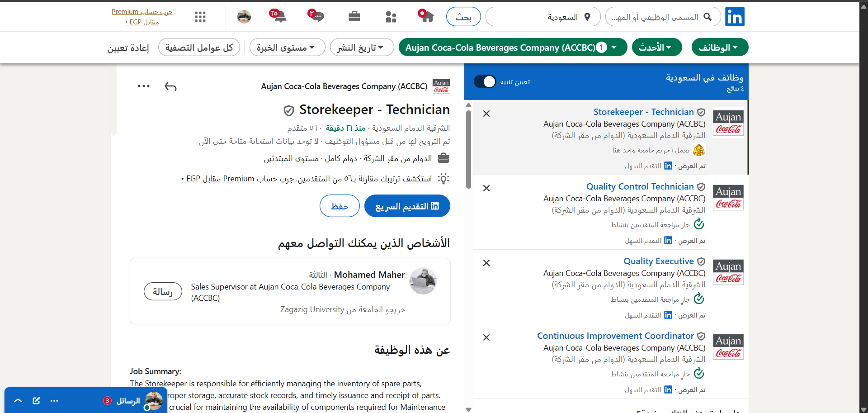Dismiss the Continuous Improvement Coordinator job card
The height and width of the screenshot is (413, 868).
click(x=486, y=337)
